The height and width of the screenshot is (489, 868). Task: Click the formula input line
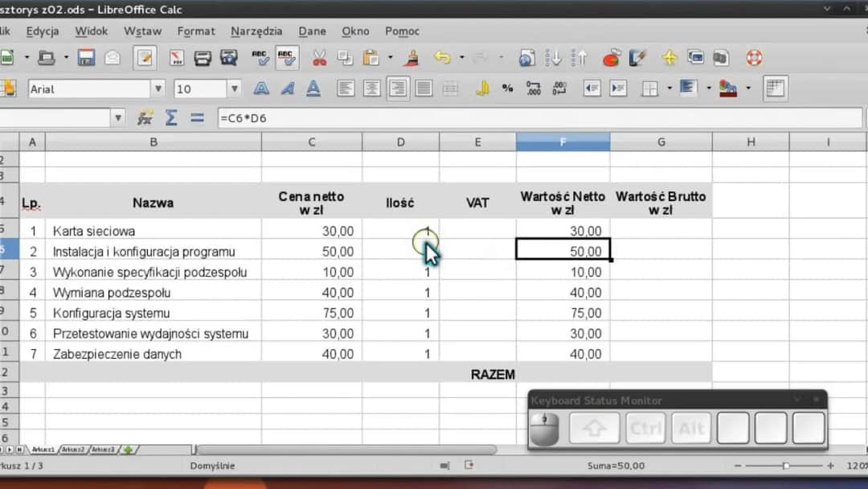tap(538, 118)
